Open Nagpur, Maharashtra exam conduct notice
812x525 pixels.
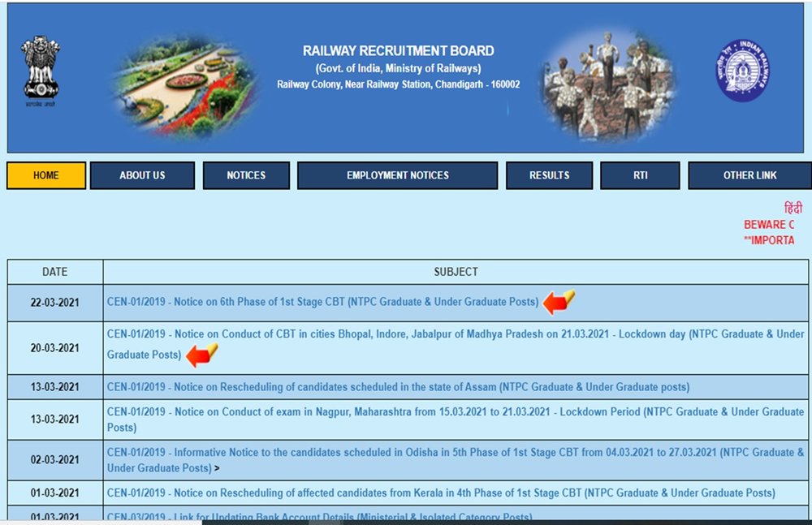[x=456, y=420]
